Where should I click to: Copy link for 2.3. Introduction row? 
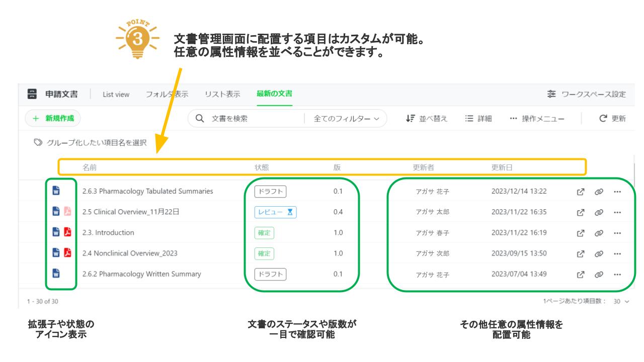[x=600, y=233]
